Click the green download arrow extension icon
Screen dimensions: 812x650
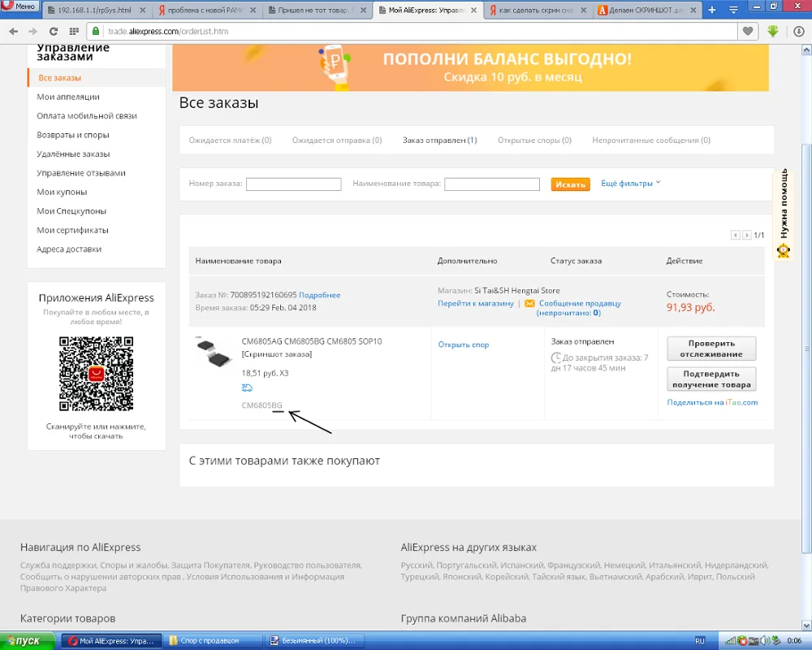pyautogui.click(x=773, y=31)
